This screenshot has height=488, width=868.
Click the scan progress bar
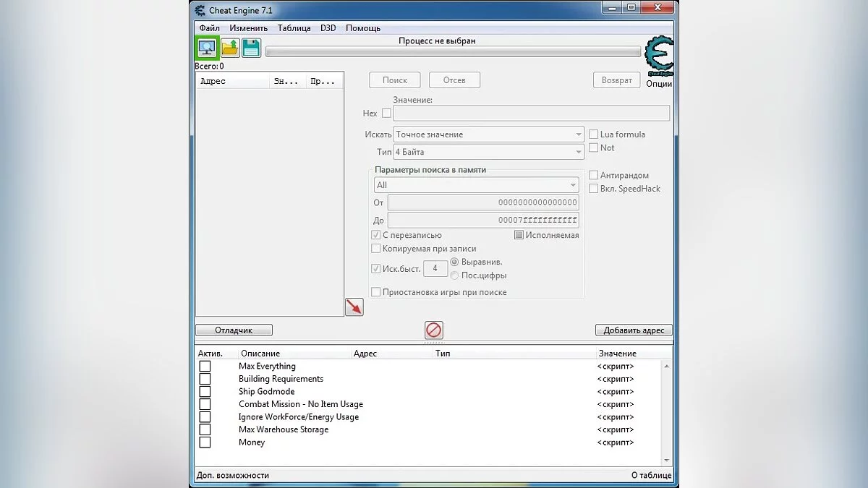click(x=453, y=52)
